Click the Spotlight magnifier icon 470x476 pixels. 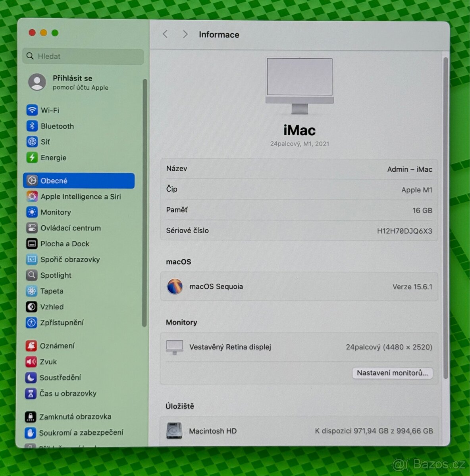[32, 275]
